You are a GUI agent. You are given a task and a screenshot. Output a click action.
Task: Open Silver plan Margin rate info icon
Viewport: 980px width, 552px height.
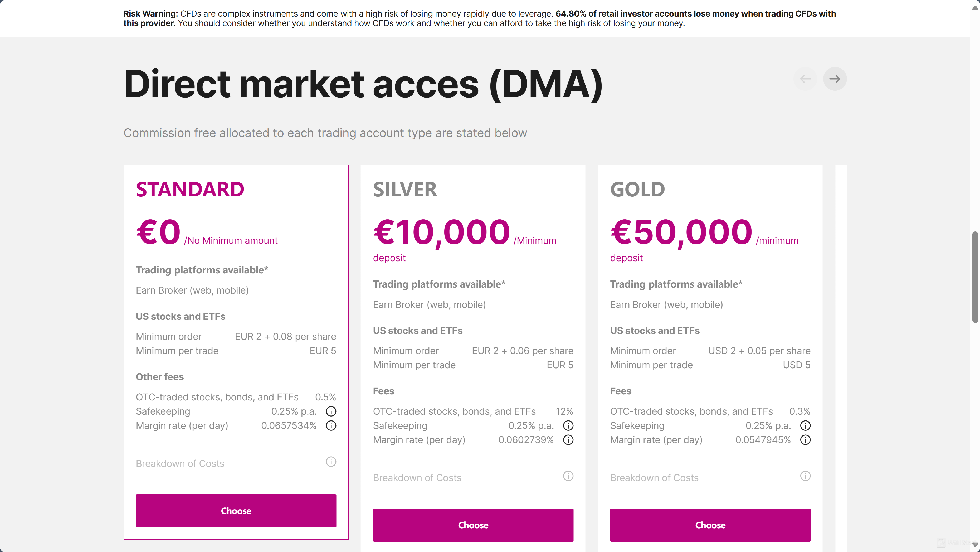[x=568, y=440]
